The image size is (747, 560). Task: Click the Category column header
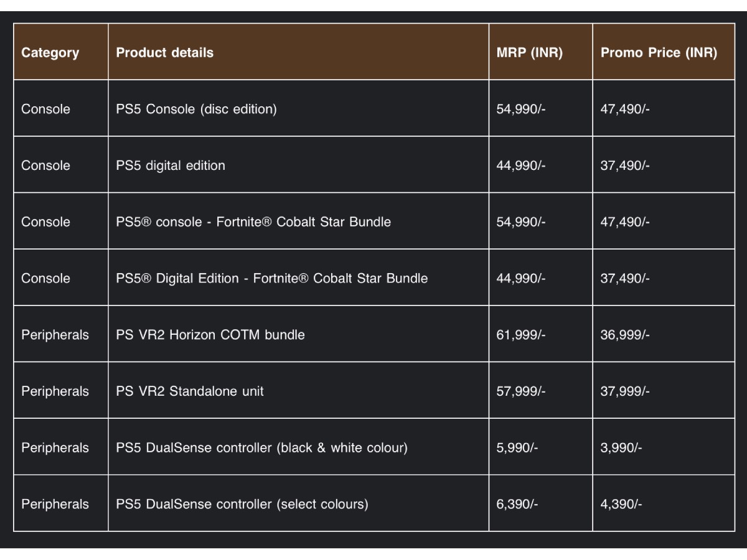pyautogui.click(x=50, y=53)
